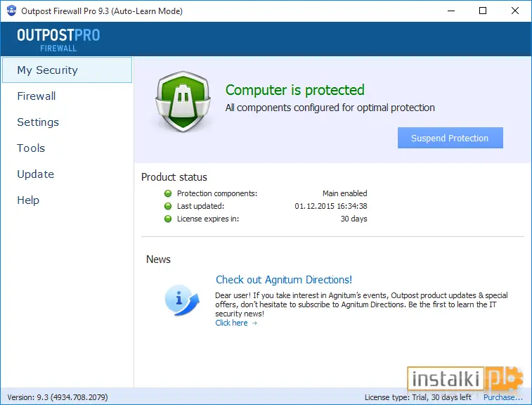Image resolution: width=532 pixels, height=405 pixels.
Task: Click the 01.12.2015 16:34:38 timestamp
Action: pyautogui.click(x=331, y=206)
